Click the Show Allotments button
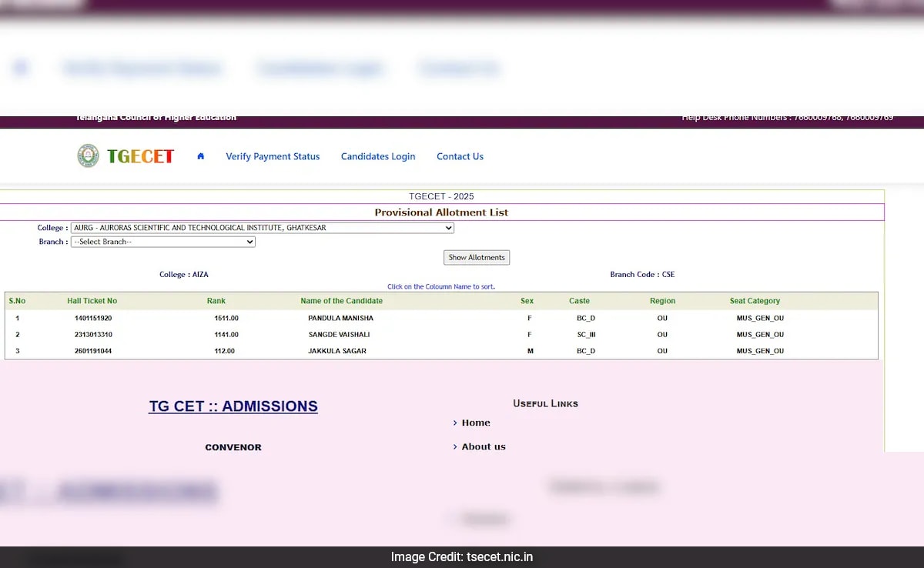924x568 pixels. click(x=477, y=258)
